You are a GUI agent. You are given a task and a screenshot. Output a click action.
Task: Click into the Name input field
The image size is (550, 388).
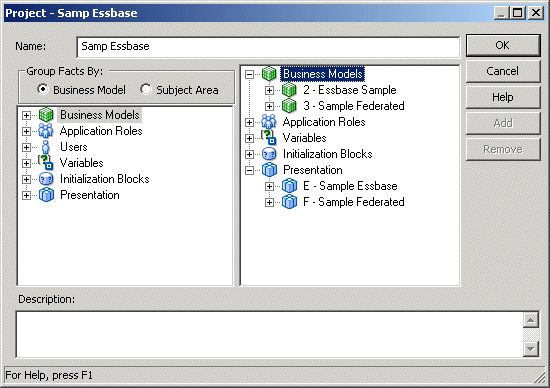268,47
